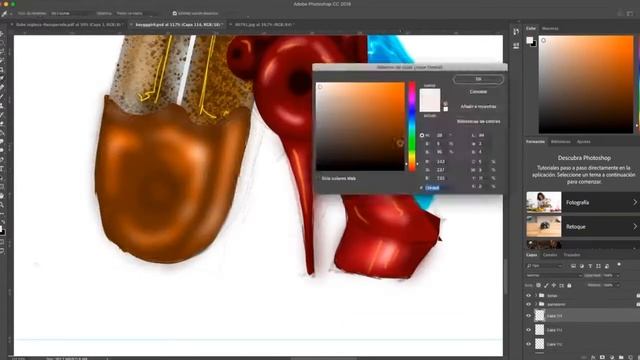Open the History collapsed panel icon

[x=516, y=31]
